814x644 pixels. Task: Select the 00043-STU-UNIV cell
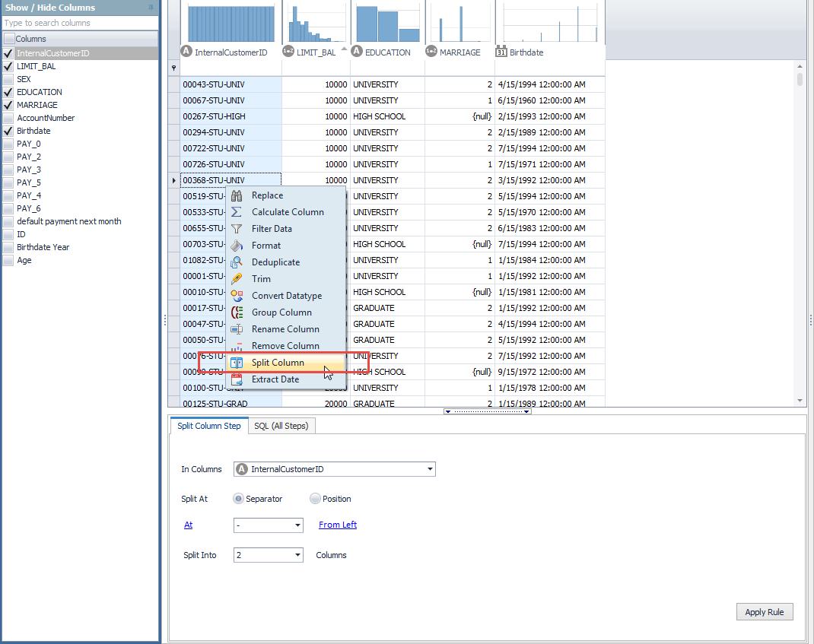coord(231,84)
